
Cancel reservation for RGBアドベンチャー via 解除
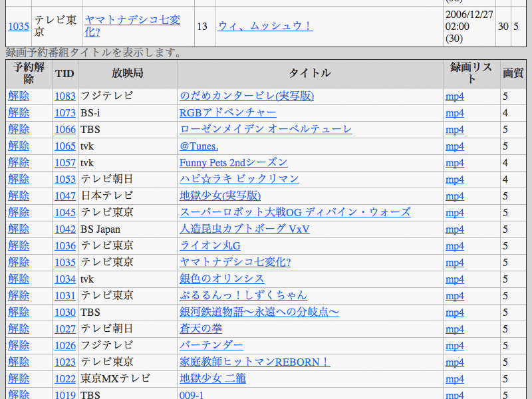click(19, 113)
